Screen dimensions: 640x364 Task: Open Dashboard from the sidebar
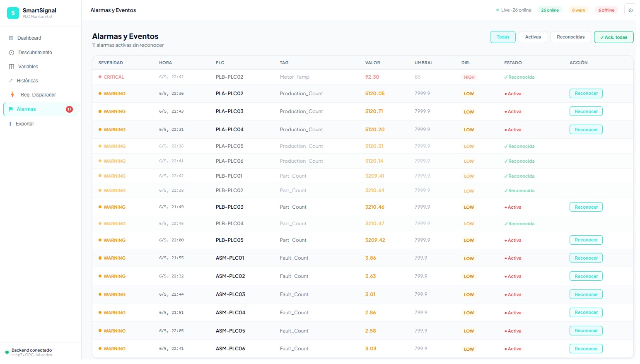click(41, 38)
